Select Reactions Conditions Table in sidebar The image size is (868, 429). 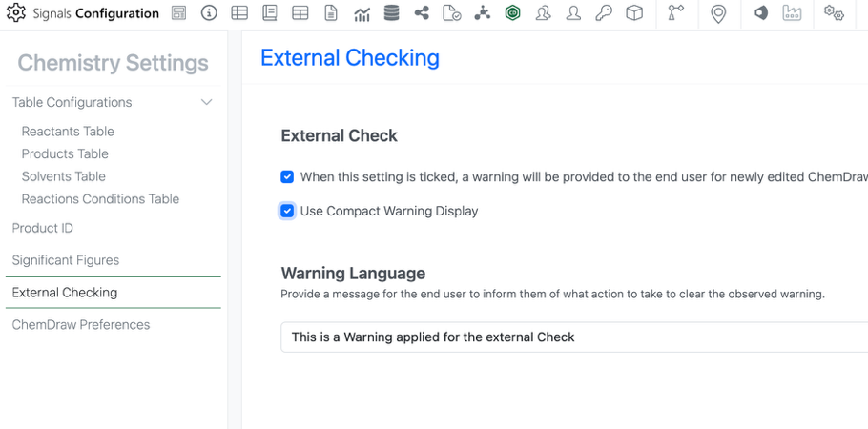tap(100, 199)
